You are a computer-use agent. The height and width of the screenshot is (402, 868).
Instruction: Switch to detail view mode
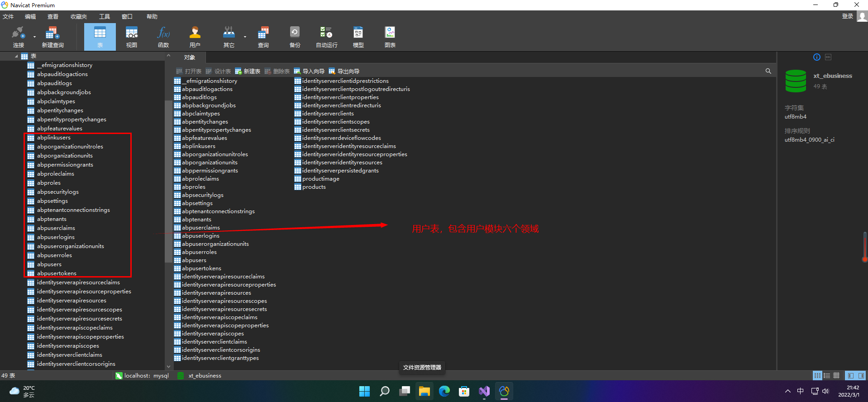point(836,375)
